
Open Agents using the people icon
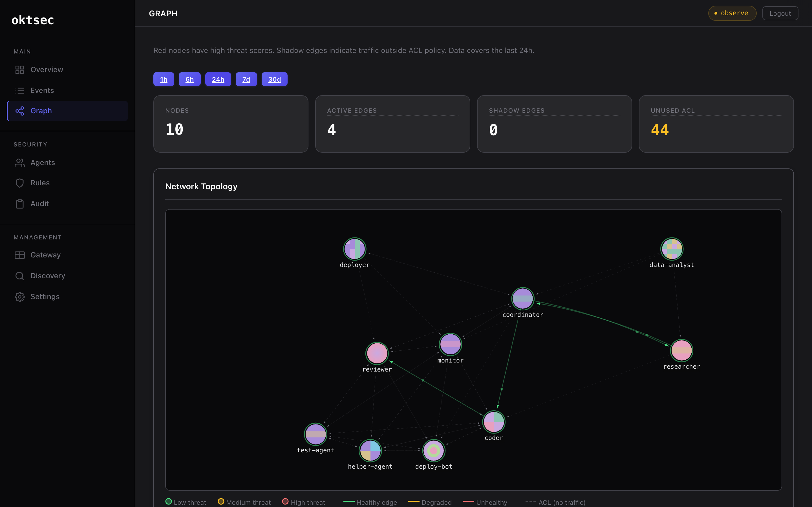[19, 162]
